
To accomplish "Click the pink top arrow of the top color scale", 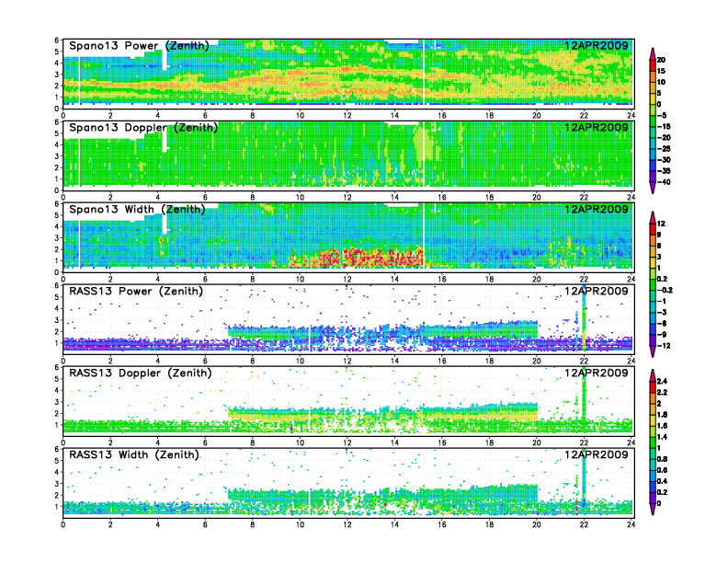I will 653,52.
